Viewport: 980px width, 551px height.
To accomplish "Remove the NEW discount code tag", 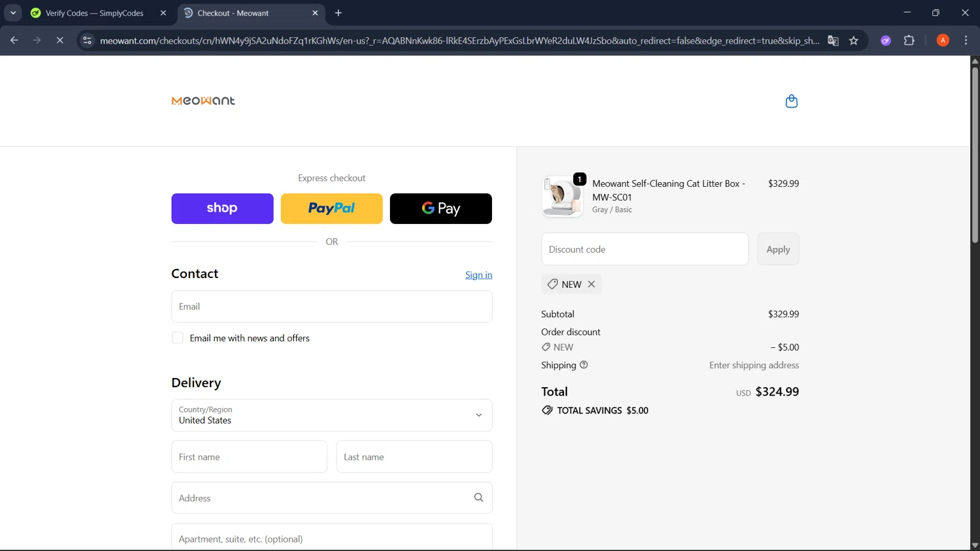I will [591, 284].
